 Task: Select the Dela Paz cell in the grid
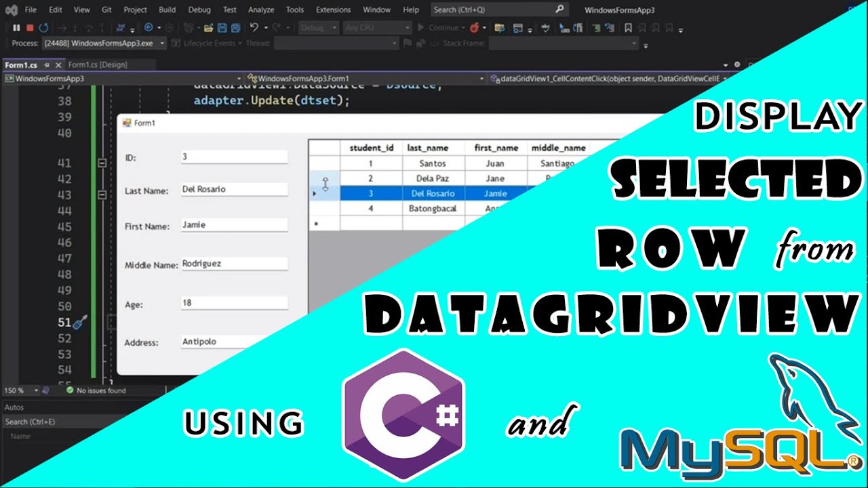coord(433,178)
